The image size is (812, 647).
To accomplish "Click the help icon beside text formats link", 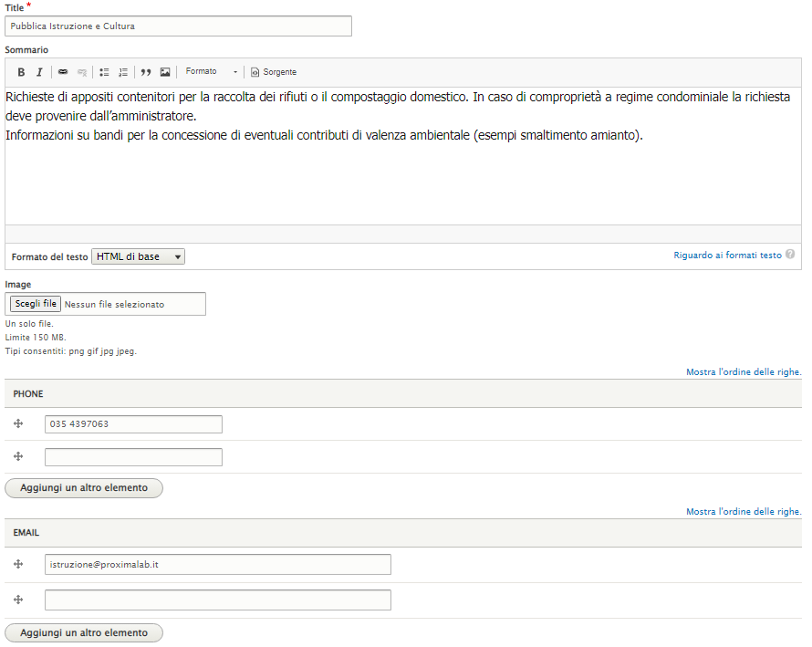I will click(790, 255).
